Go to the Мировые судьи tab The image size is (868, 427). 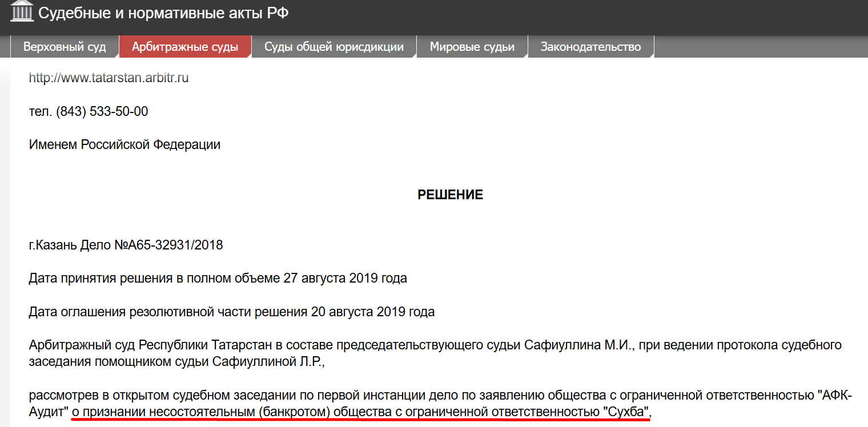point(472,47)
